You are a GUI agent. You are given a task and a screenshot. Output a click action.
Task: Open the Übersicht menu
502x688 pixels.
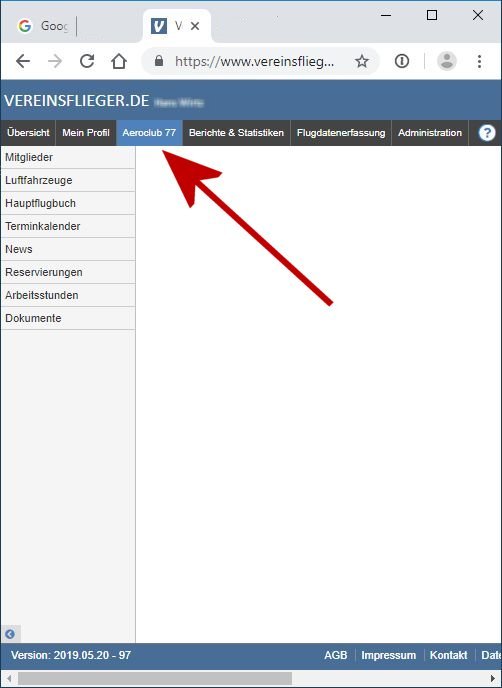click(x=28, y=133)
